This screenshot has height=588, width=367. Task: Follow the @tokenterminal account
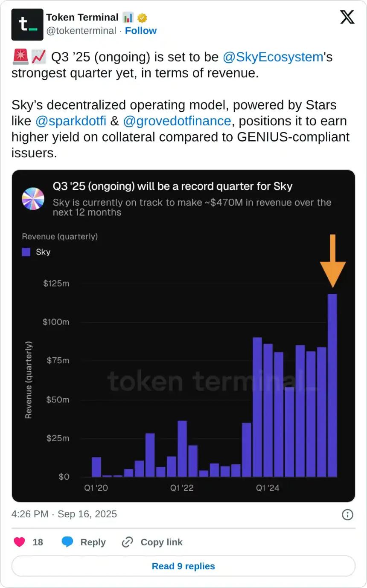[x=141, y=31]
